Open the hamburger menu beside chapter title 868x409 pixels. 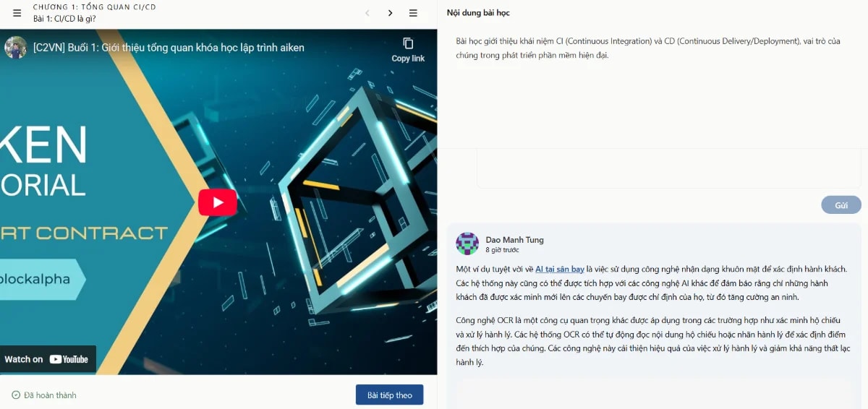tap(17, 13)
